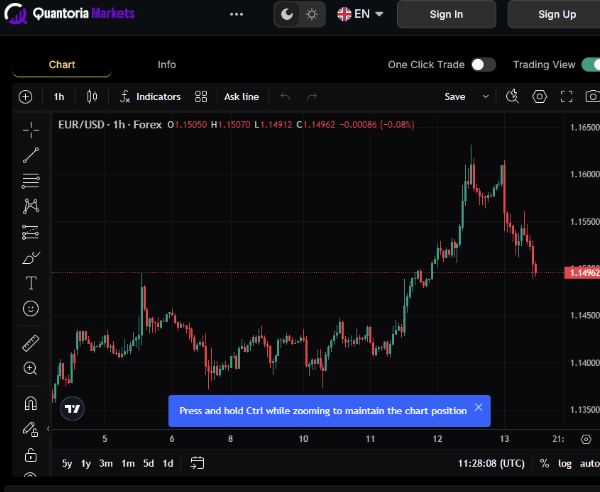Select the brush drawing tool

31,258
